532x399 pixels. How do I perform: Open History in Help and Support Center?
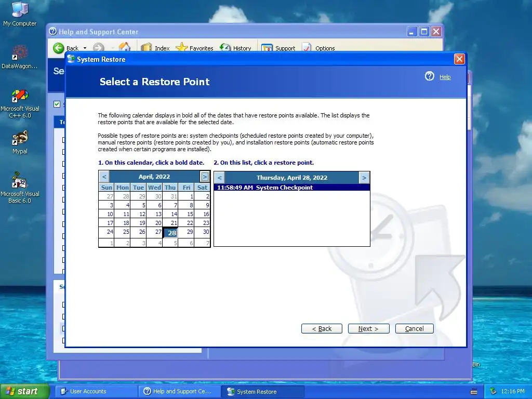tap(235, 48)
